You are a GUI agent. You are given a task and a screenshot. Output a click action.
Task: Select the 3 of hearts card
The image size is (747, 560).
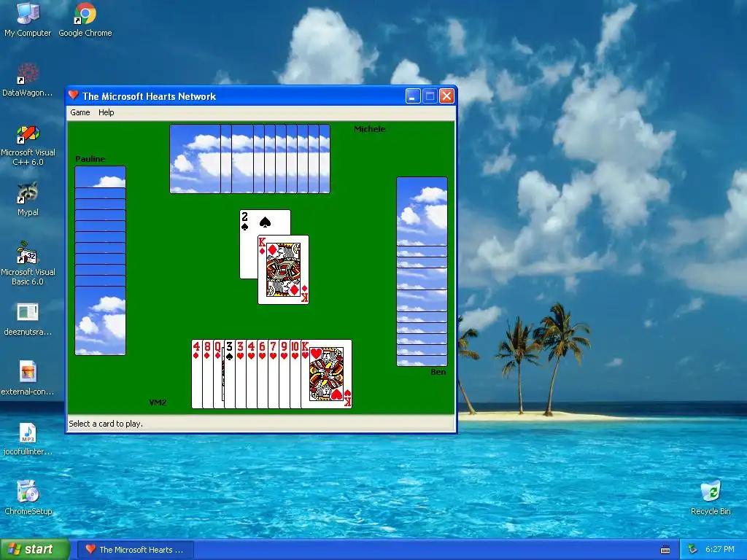tap(241, 374)
